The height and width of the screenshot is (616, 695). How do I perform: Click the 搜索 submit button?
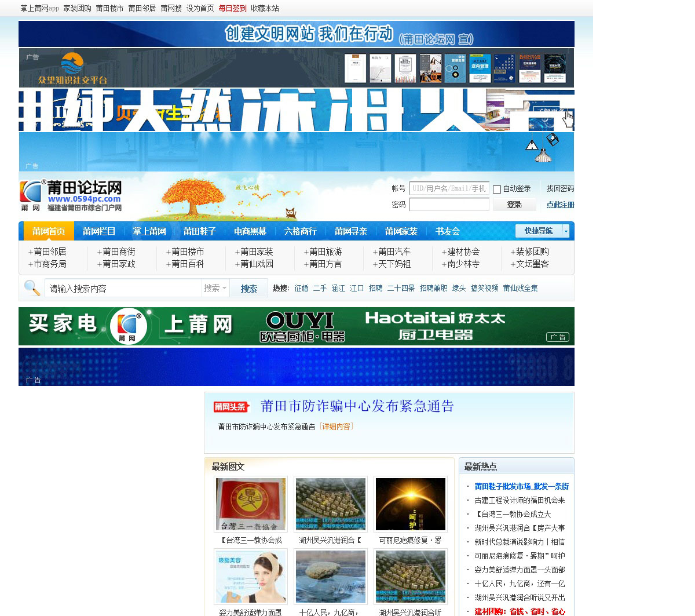249,288
